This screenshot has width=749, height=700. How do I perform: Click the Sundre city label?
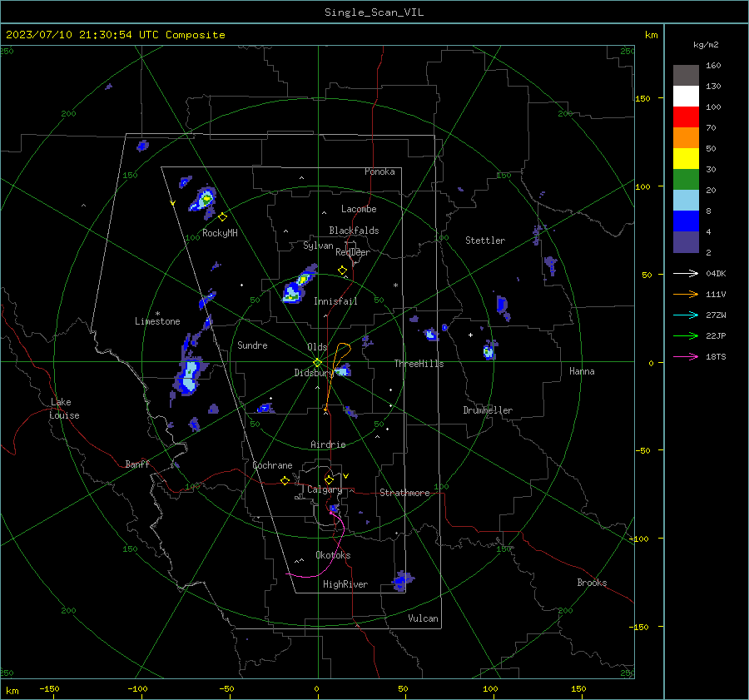(252, 345)
